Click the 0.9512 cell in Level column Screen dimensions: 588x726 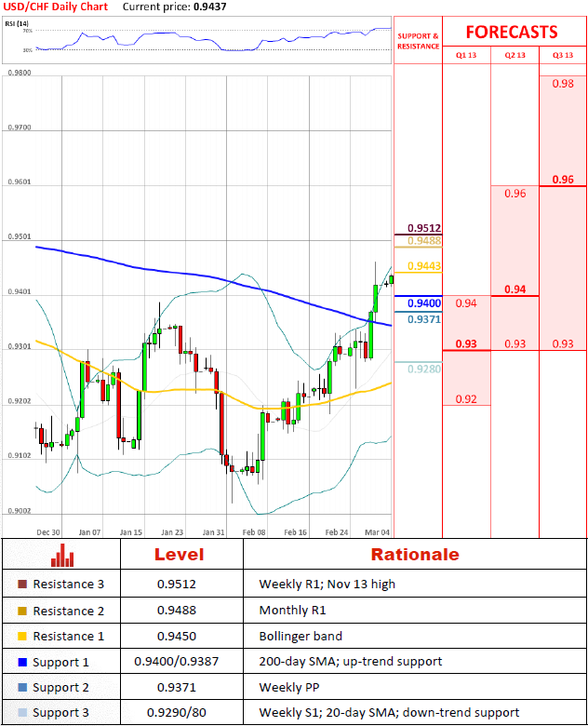[177, 585]
